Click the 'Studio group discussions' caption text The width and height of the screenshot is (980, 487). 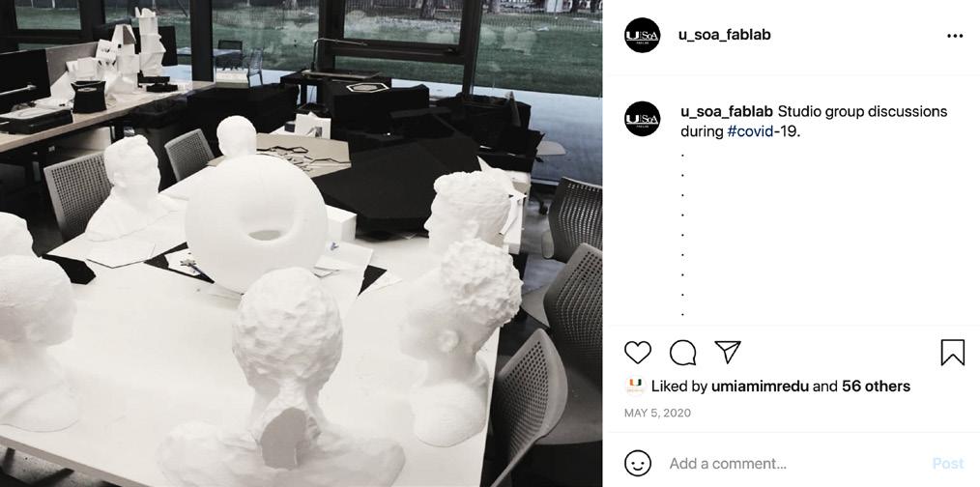pos(862,111)
